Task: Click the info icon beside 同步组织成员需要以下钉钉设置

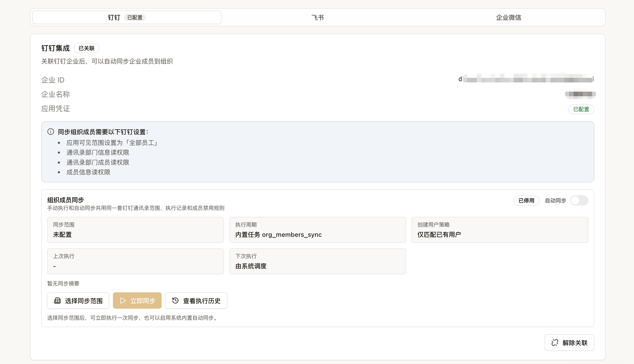Action: tap(51, 132)
